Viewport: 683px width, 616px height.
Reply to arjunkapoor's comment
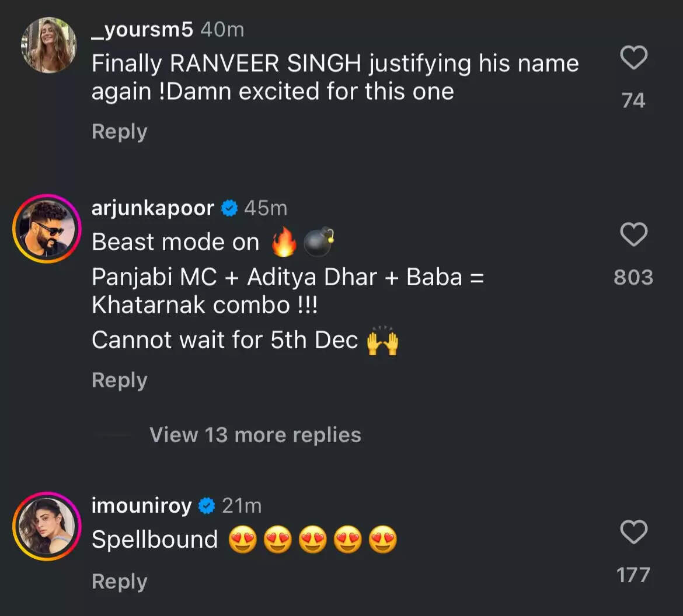click(119, 380)
